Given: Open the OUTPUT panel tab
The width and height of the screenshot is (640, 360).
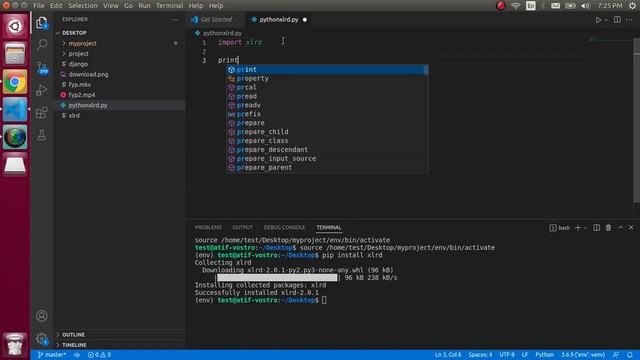Looking at the screenshot, I should [x=242, y=227].
